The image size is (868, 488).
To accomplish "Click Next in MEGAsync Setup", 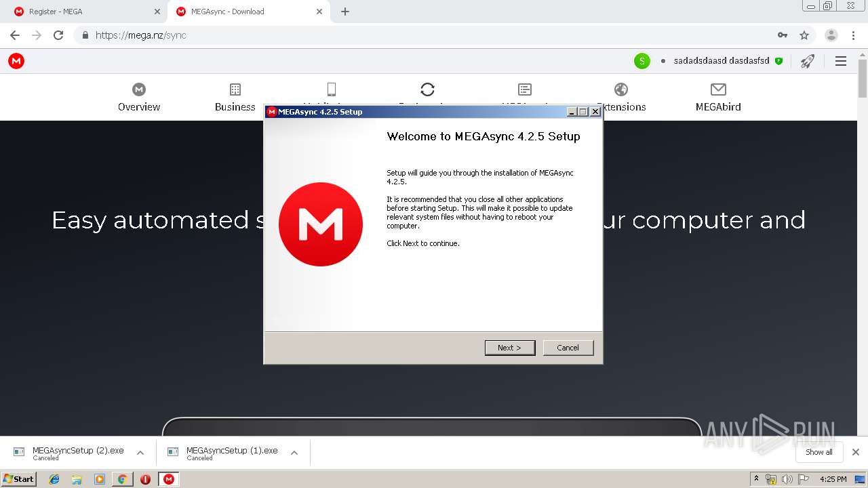I will [x=510, y=348].
